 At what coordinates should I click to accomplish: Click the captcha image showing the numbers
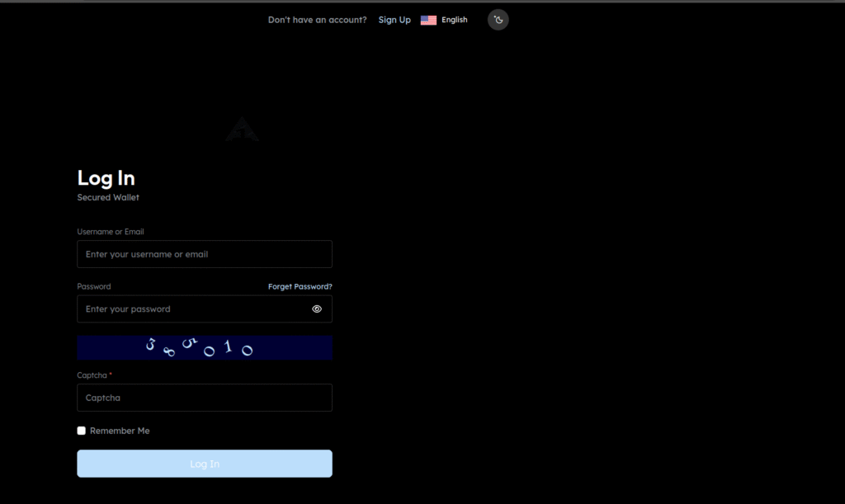[204, 347]
